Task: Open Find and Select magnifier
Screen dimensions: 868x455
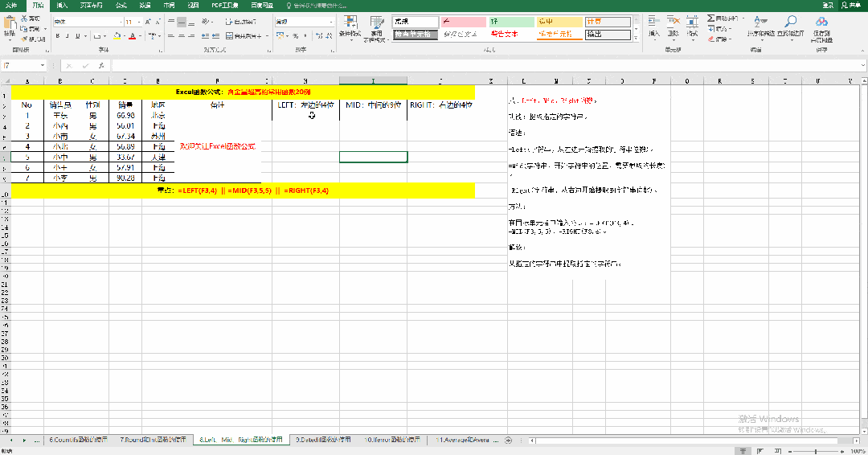Action: point(791,27)
